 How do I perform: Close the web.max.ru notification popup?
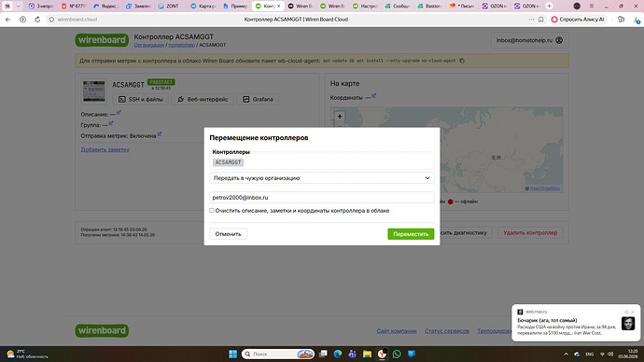[x=633, y=312]
